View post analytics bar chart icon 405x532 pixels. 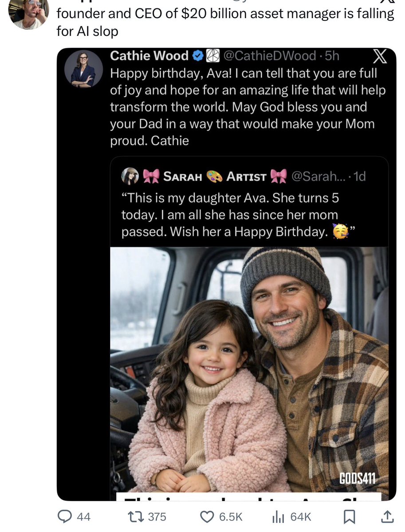[278, 516]
